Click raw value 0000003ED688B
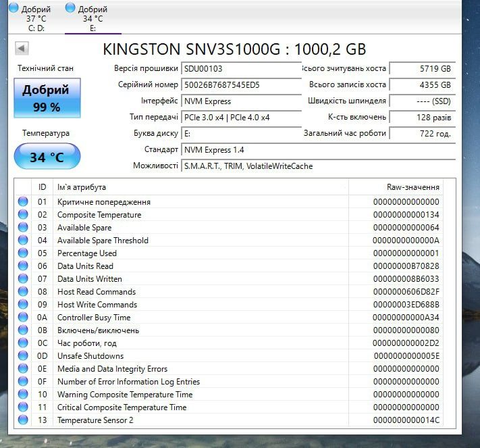The image size is (480, 448). click(x=406, y=305)
